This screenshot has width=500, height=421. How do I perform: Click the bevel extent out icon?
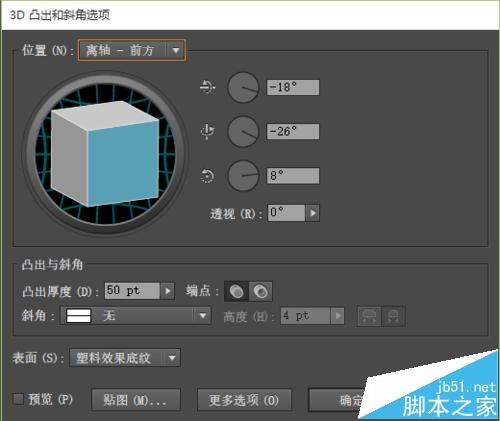(369, 316)
